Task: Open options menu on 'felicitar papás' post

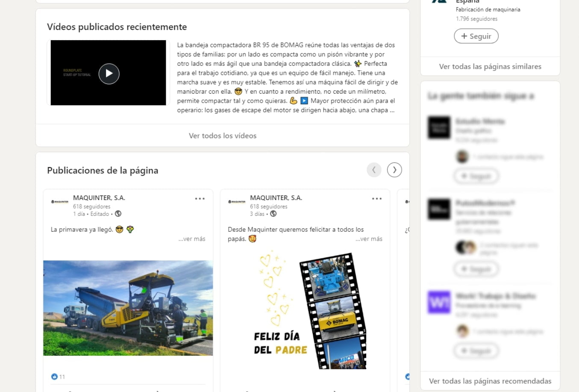Action: pyautogui.click(x=376, y=198)
